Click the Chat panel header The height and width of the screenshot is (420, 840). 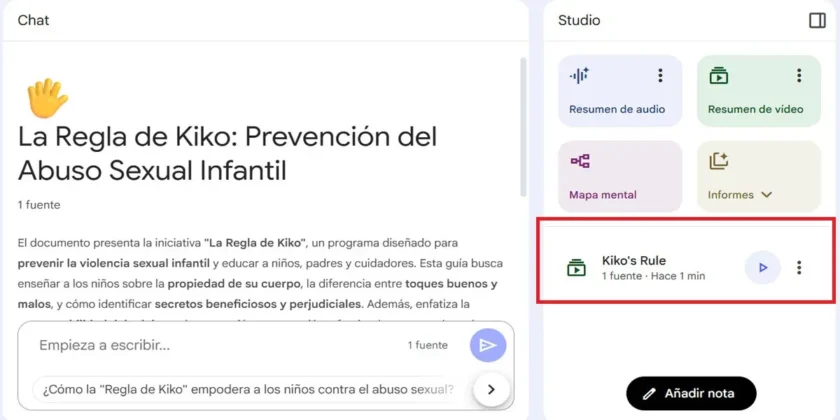click(33, 20)
